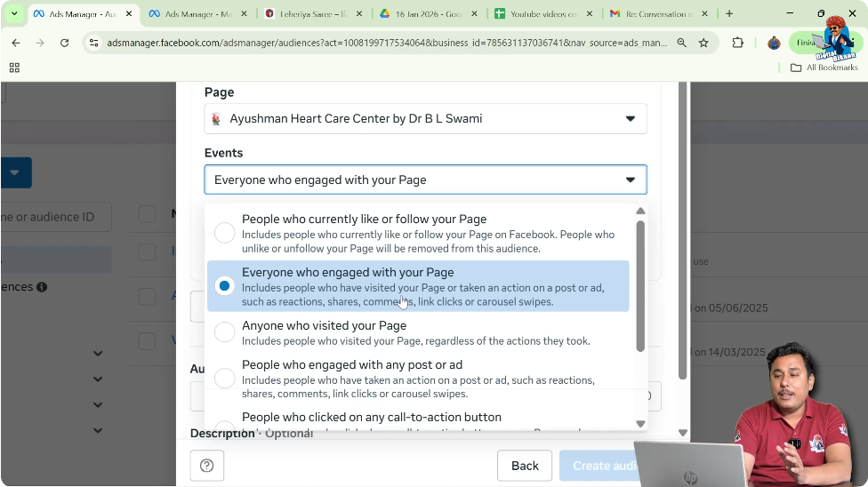Open browser zoom magnifier icon
Viewport: 868px width, 487px height.
681,43
